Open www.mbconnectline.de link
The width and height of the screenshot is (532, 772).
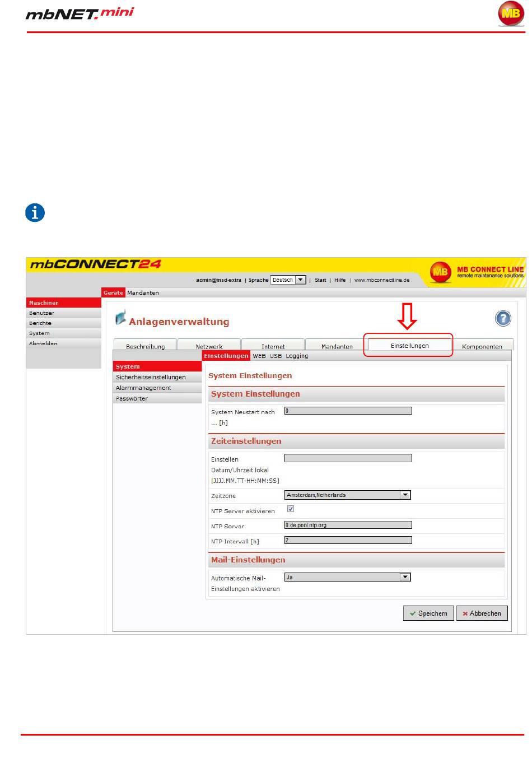[382, 280]
